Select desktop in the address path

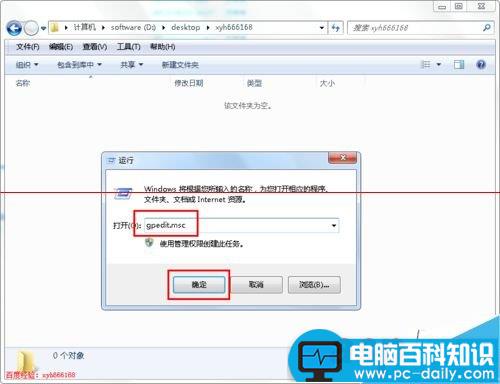185,27
